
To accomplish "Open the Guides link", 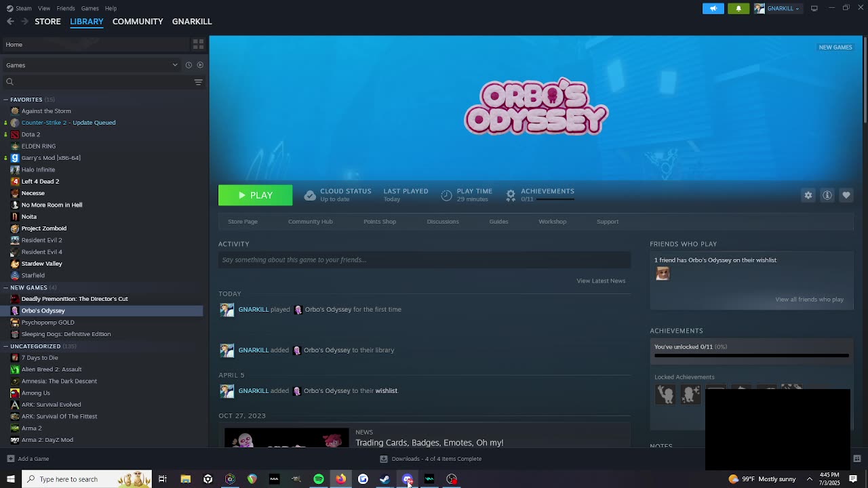I will (x=498, y=222).
